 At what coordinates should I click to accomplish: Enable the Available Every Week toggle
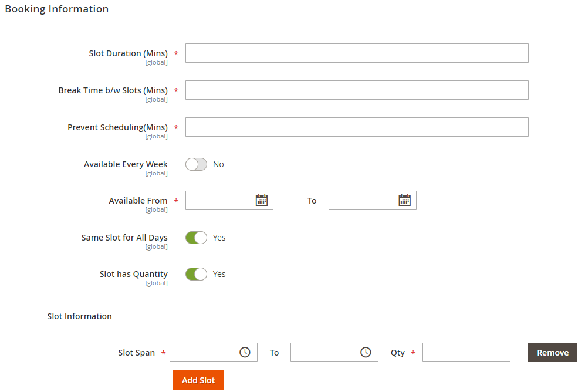(196, 164)
